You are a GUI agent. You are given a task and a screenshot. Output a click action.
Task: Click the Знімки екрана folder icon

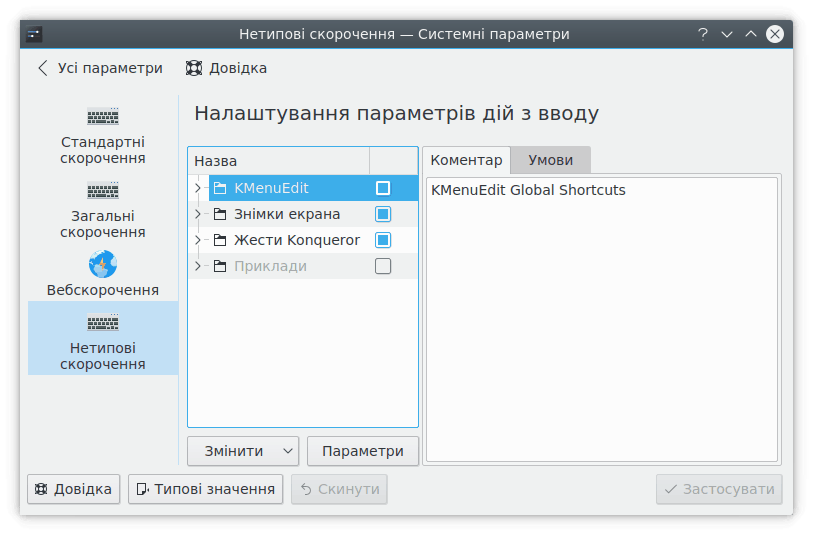click(220, 214)
